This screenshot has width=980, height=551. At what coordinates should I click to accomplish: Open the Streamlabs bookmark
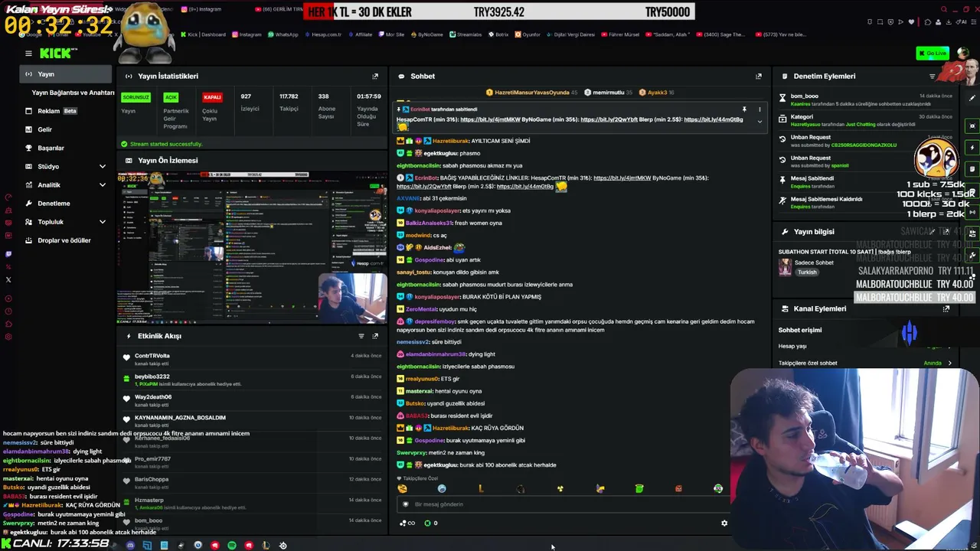point(465,34)
